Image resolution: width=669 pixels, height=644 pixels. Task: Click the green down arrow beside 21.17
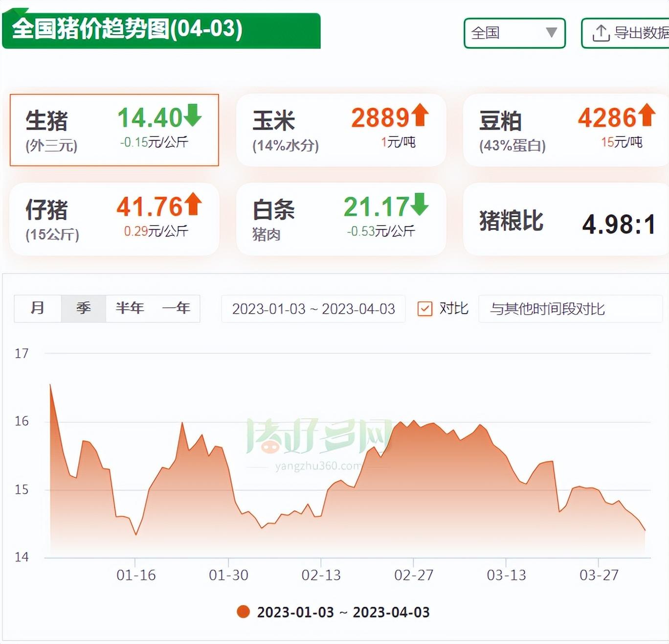tap(420, 205)
